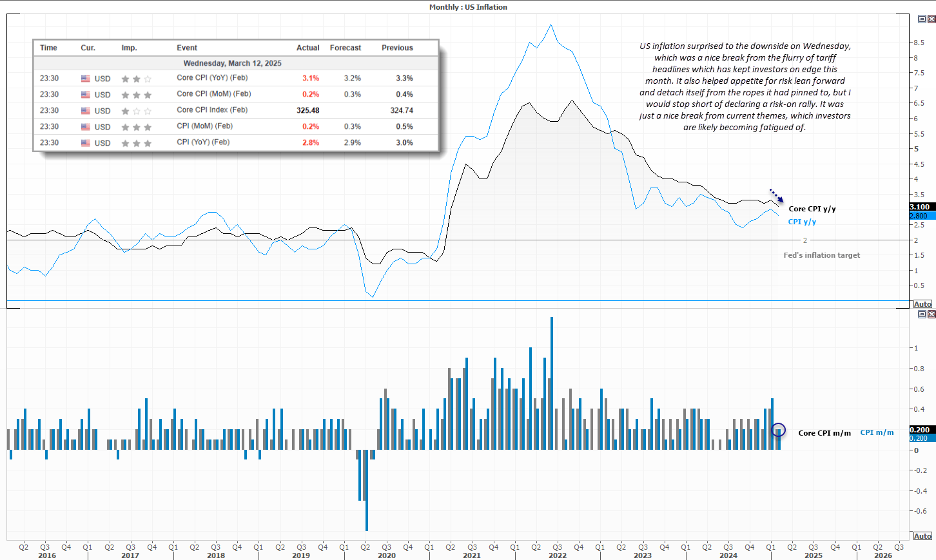This screenshot has height=560, width=936.
Task: Click Auto scale button of lower pane
Action: coord(922,536)
